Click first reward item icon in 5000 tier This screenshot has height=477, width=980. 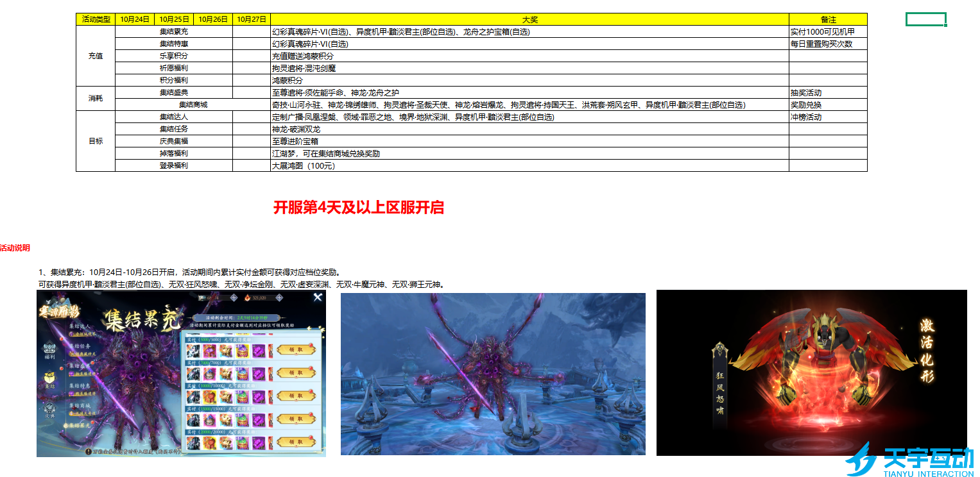(x=193, y=351)
